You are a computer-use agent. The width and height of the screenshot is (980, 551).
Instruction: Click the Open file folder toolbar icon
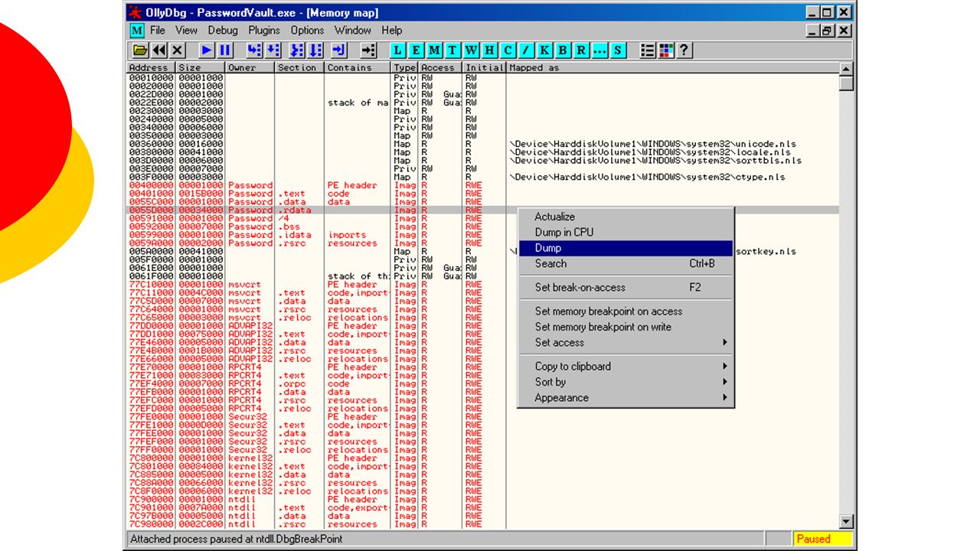click(139, 51)
